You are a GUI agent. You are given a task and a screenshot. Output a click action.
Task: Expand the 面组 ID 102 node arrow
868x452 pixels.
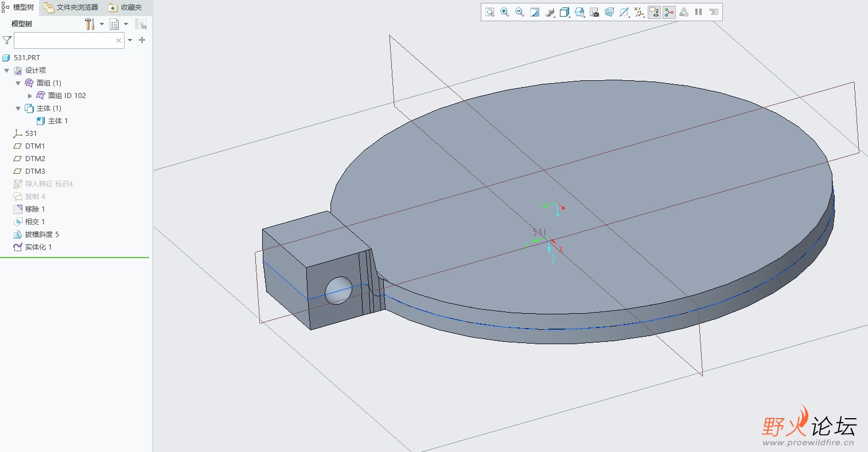(30, 96)
